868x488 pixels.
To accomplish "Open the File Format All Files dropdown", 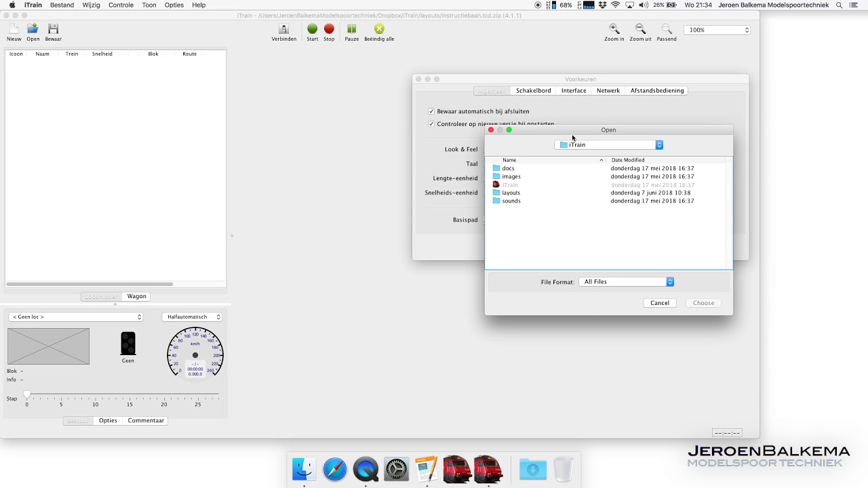I will tap(627, 282).
